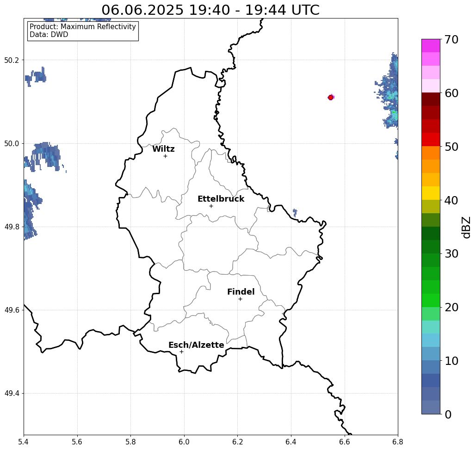
Task: Click the plus marker below Esch/Alzette
Action: (181, 352)
